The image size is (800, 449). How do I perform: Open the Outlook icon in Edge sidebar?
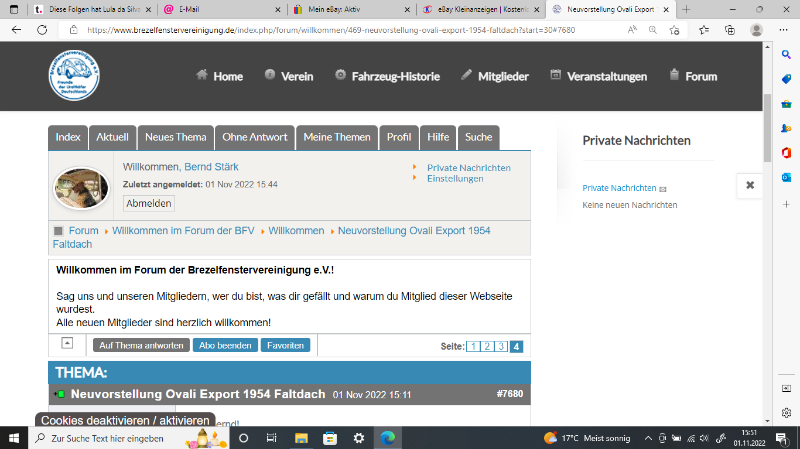(x=786, y=177)
